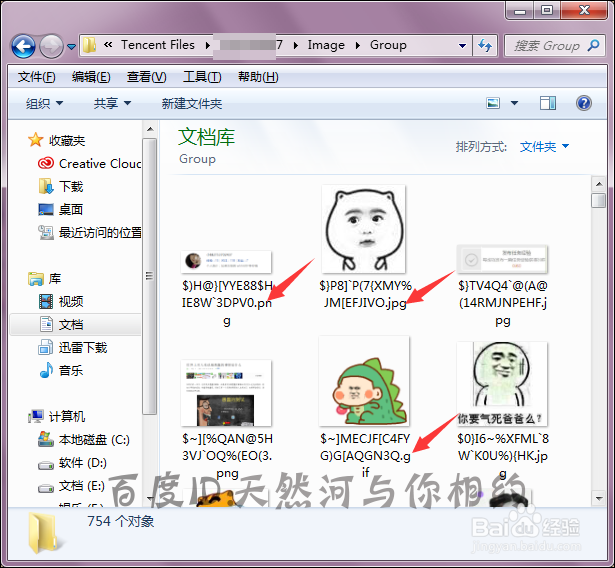Open the 编辑(E) menu

91,77
